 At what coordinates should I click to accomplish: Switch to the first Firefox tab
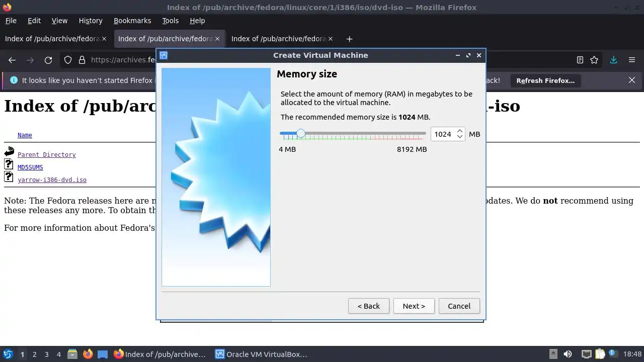pos(52,39)
